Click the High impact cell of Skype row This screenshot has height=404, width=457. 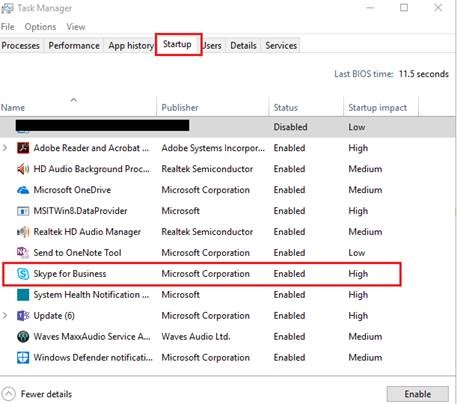click(x=358, y=274)
